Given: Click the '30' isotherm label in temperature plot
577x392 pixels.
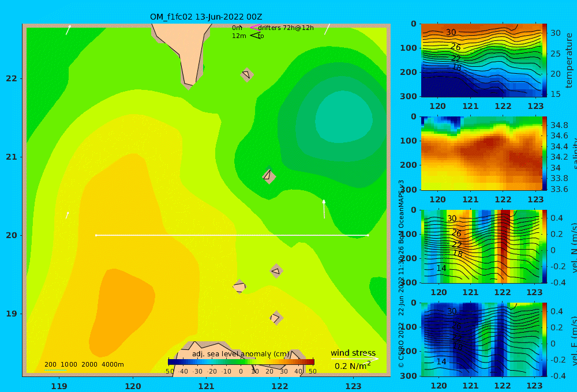Looking at the screenshot, I should tap(451, 32).
